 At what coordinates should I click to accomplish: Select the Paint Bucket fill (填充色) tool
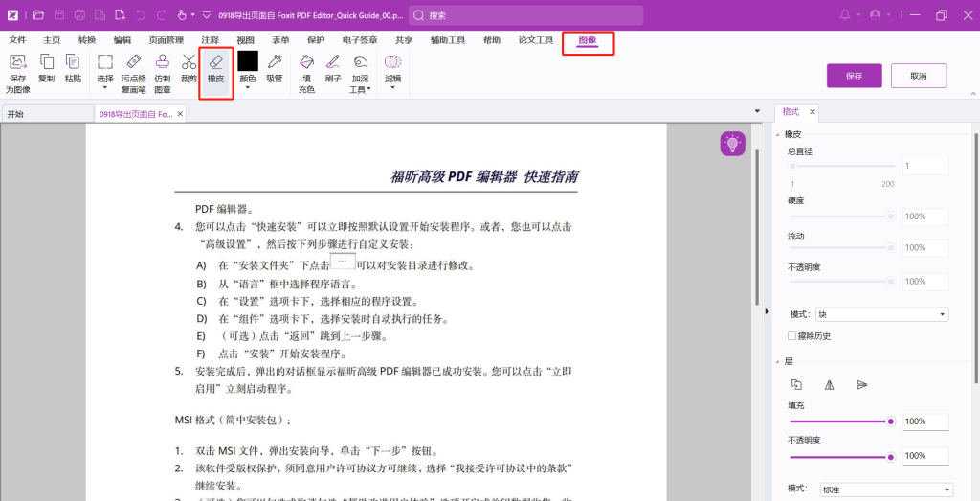pos(306,74)
